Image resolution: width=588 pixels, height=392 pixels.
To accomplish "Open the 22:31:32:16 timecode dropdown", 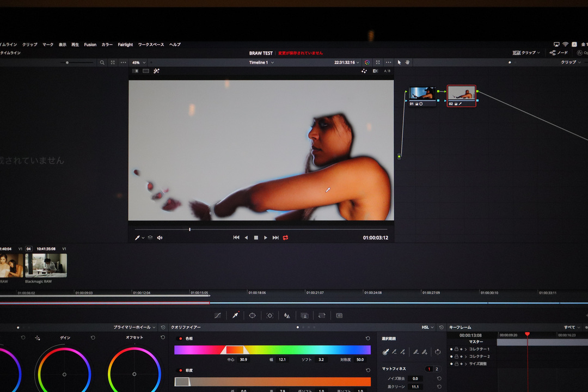I will coord(346,63).
